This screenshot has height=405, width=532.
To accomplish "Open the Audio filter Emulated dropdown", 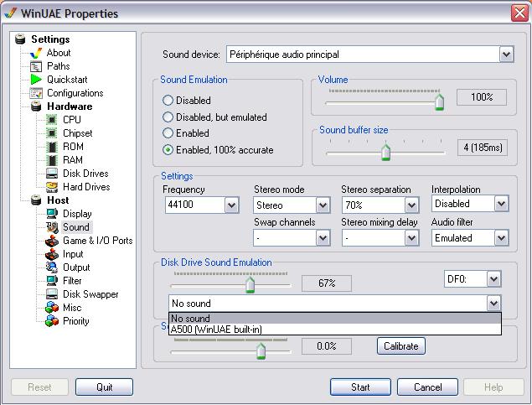I will tap(501, 238).
